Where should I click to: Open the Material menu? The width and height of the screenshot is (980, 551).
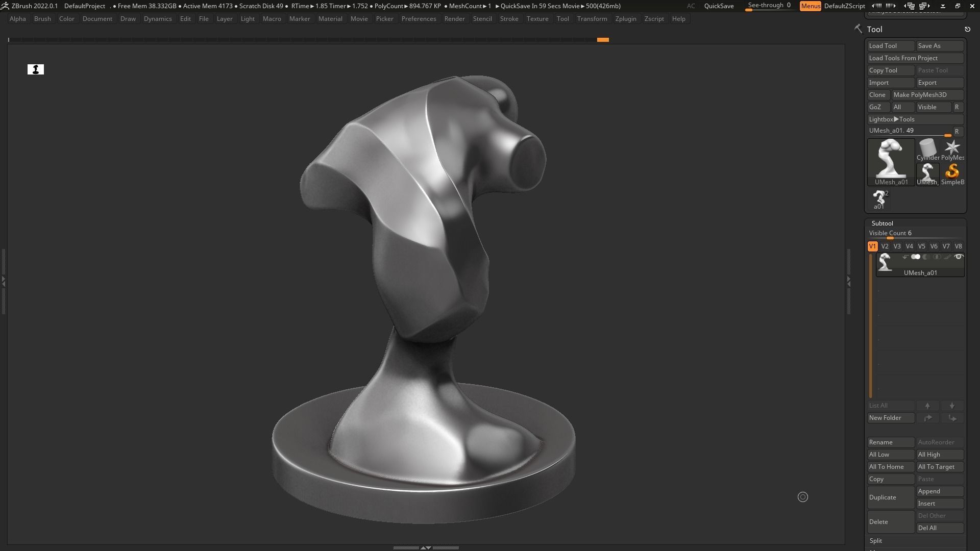pos(330,19)
